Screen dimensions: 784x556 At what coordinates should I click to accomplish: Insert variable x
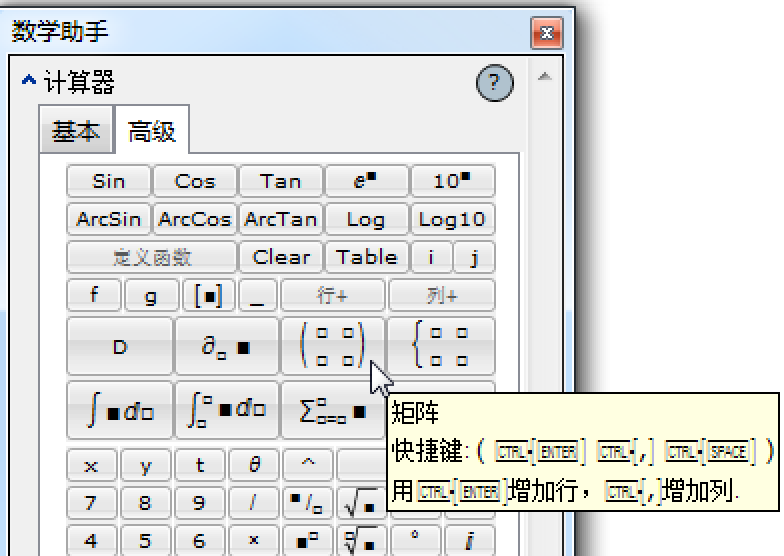(92, 465)
